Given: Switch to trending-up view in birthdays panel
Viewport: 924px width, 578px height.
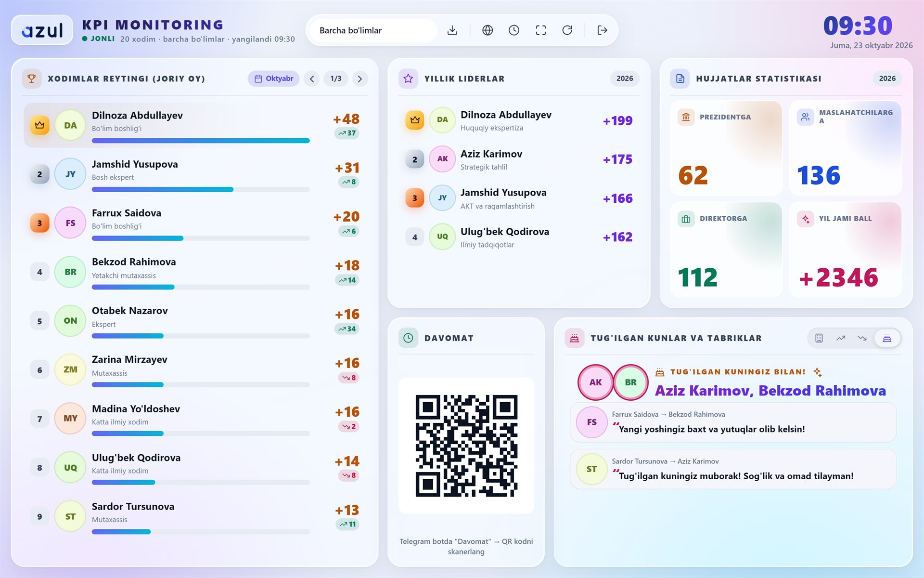Looking at the screenshot, I should pos(841,338).
